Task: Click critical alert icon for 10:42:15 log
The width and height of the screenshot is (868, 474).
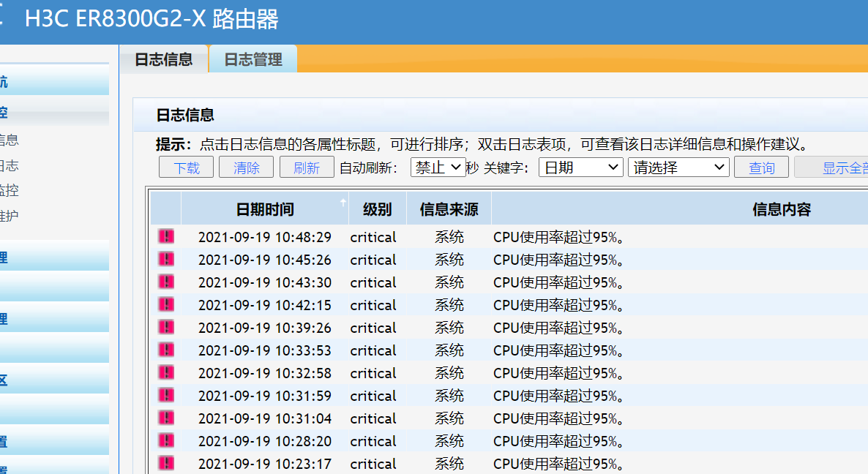Action: coord(166,305)
